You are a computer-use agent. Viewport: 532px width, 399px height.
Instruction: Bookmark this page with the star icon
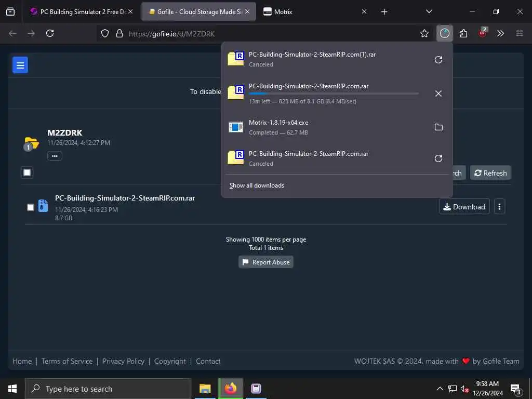pyautogui.click(x=424, y=33)
